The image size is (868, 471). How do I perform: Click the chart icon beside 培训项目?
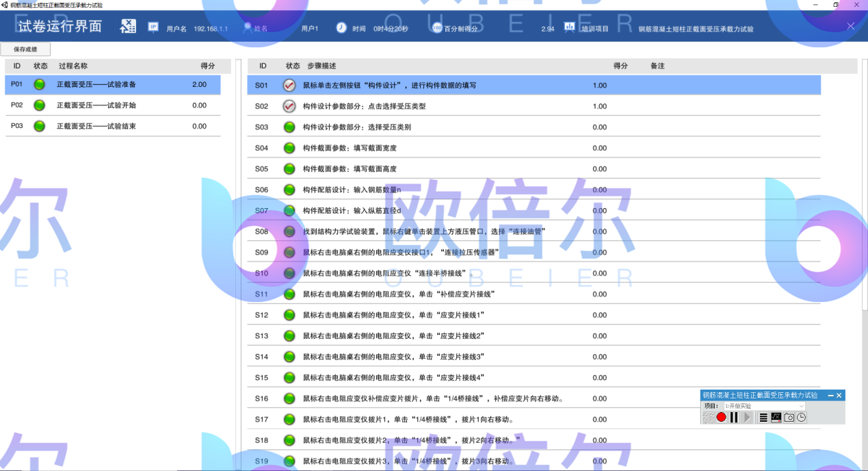point(570,27)
